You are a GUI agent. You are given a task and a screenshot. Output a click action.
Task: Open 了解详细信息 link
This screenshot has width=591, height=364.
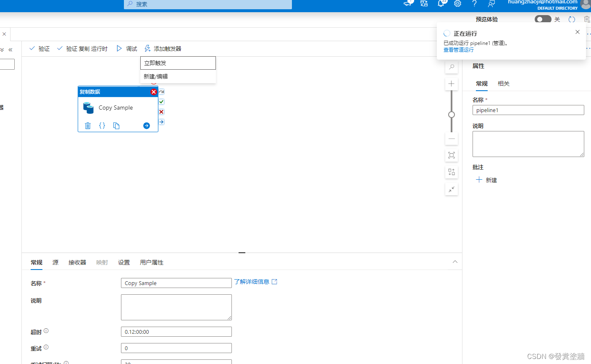pyautogui.click(x=255, y=282)
